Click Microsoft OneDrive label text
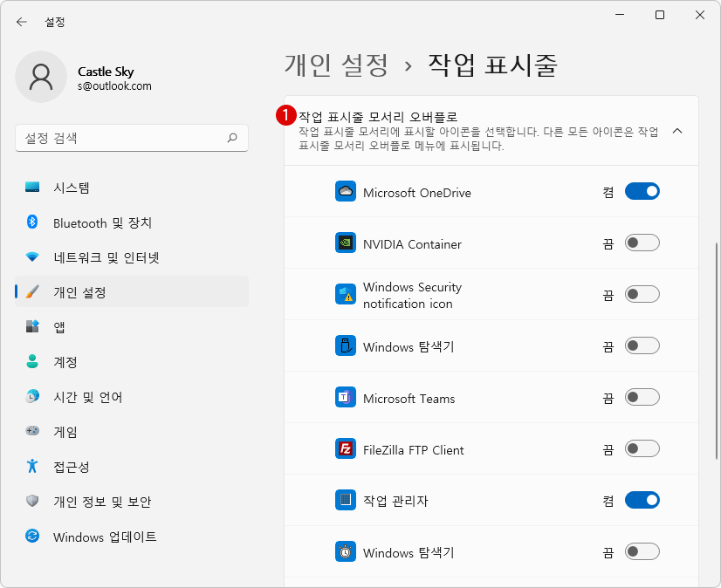 tap(417, 193)
